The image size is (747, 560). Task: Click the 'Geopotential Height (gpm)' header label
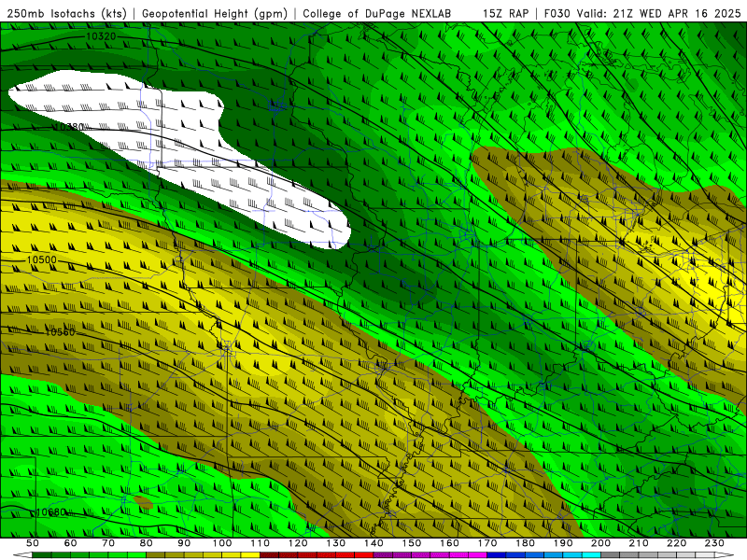coord(215,14)
